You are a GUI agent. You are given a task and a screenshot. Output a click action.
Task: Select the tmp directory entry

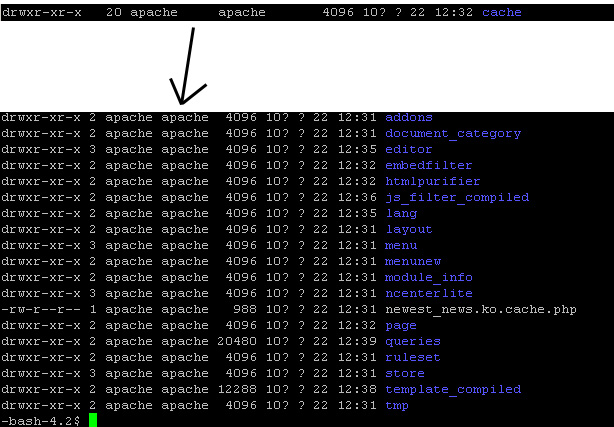pyautogui.click(x=396, y=406)
